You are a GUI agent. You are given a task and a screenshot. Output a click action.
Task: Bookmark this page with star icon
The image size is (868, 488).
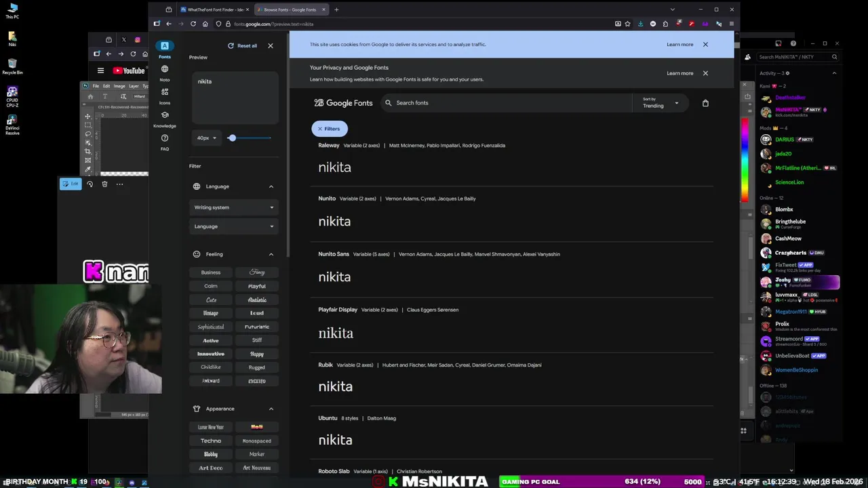point(629,24)
